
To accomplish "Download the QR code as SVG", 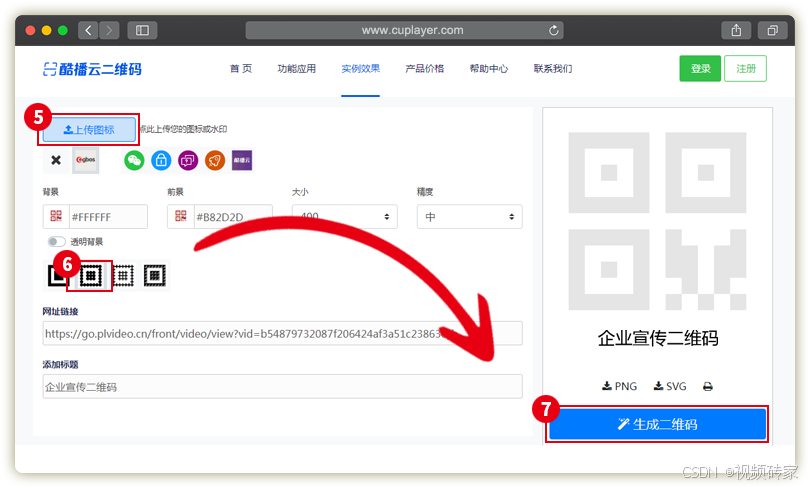I will [x=670, y=386].
